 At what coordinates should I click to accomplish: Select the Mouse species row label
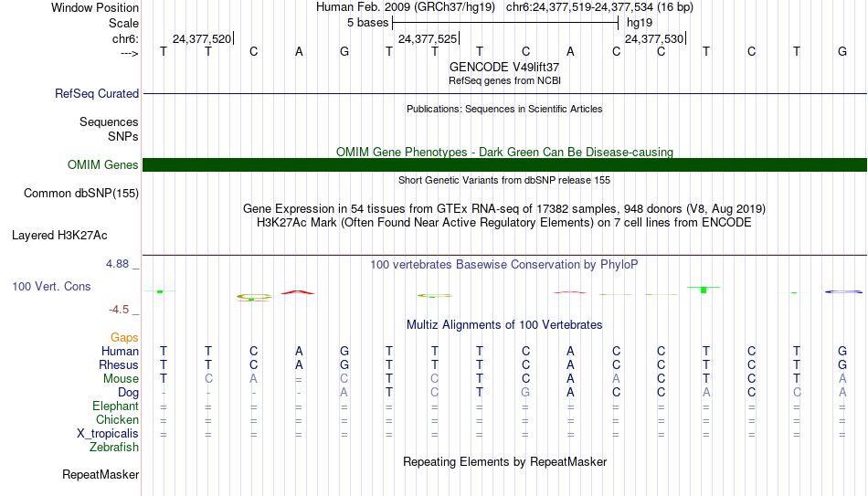(x=121, y=379)
